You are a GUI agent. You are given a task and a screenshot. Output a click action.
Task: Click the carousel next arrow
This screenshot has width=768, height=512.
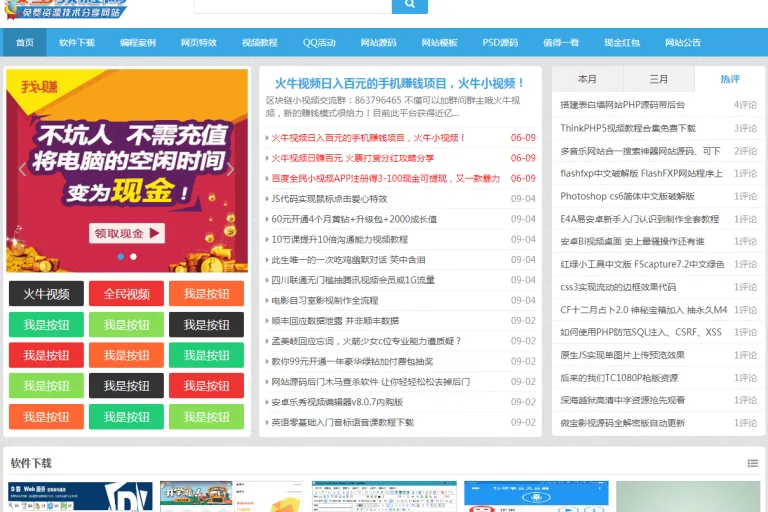pyautogui.click(x=231, y=170)
